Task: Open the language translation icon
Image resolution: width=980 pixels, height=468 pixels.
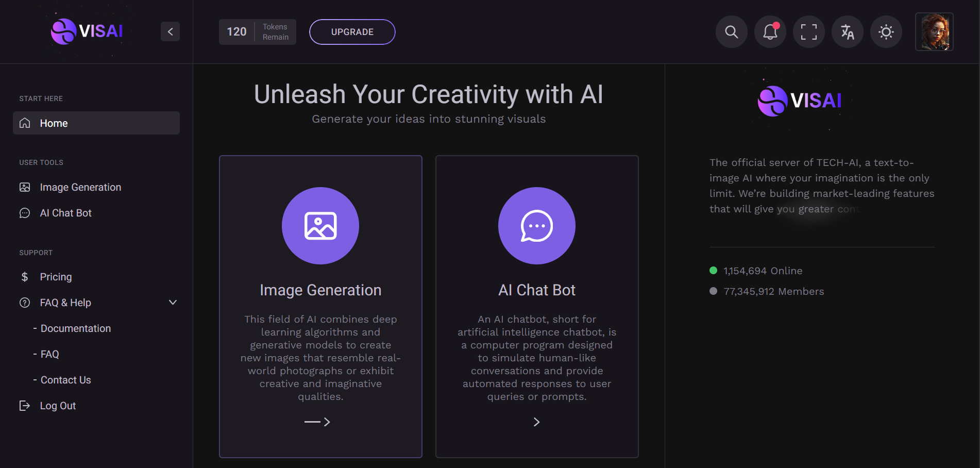Action: pyautogui.click(x=847, y=32)
